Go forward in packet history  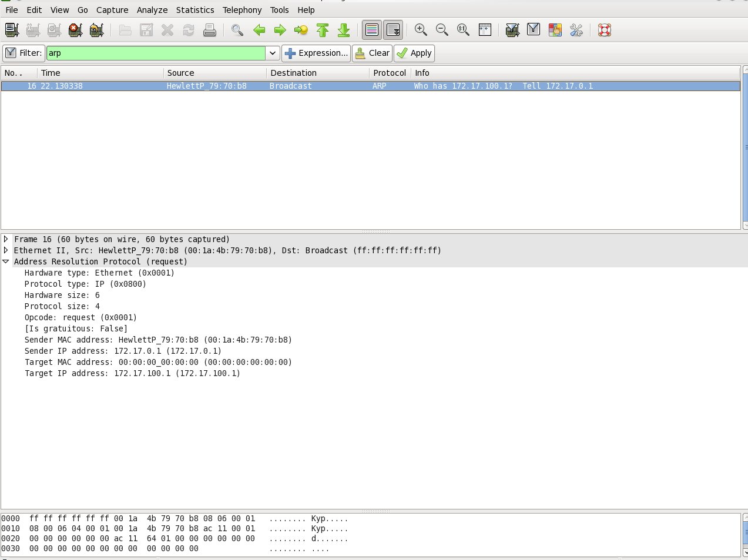tap(280, 30)
